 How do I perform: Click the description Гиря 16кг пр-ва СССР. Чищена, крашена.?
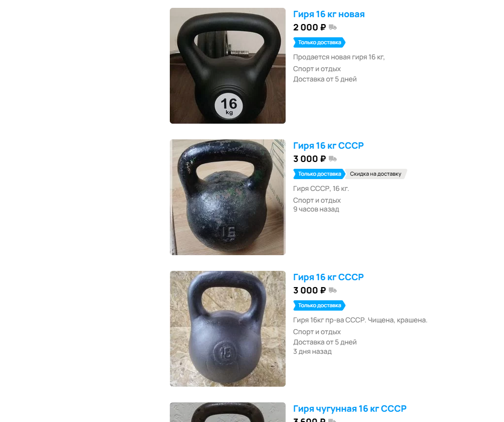360,320
